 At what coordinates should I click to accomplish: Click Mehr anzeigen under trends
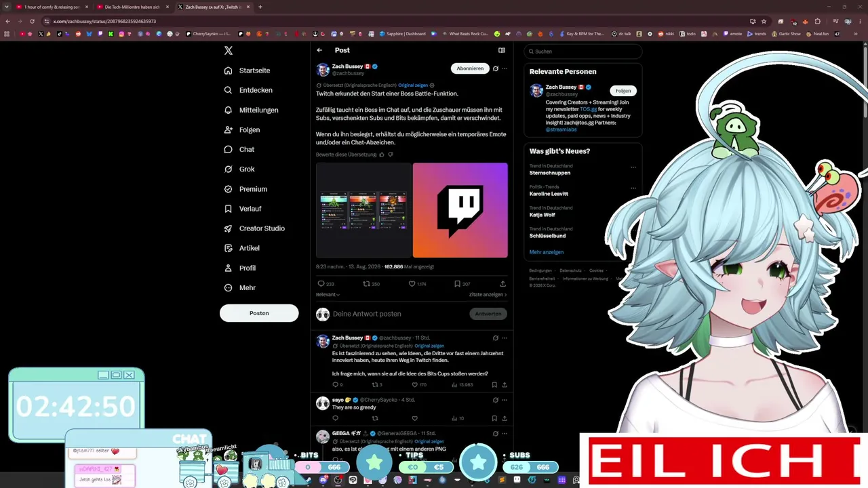point(547,252)
